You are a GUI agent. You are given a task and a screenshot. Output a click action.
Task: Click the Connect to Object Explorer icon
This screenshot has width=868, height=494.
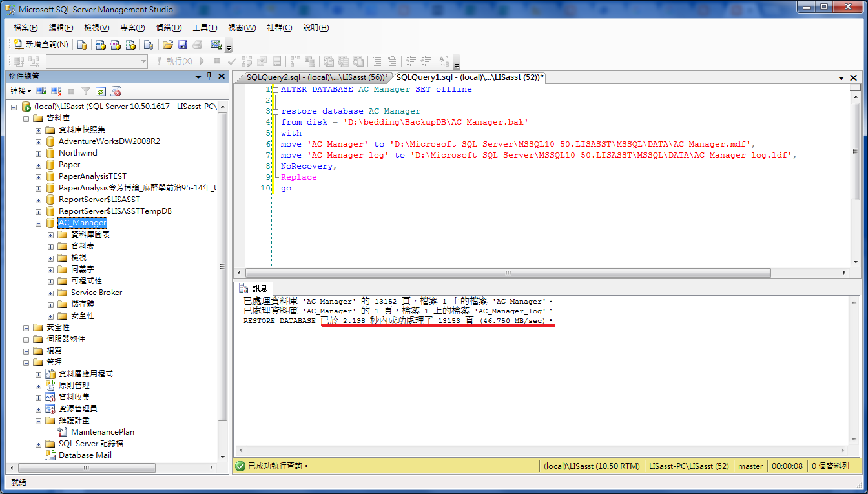pos(40,90)
